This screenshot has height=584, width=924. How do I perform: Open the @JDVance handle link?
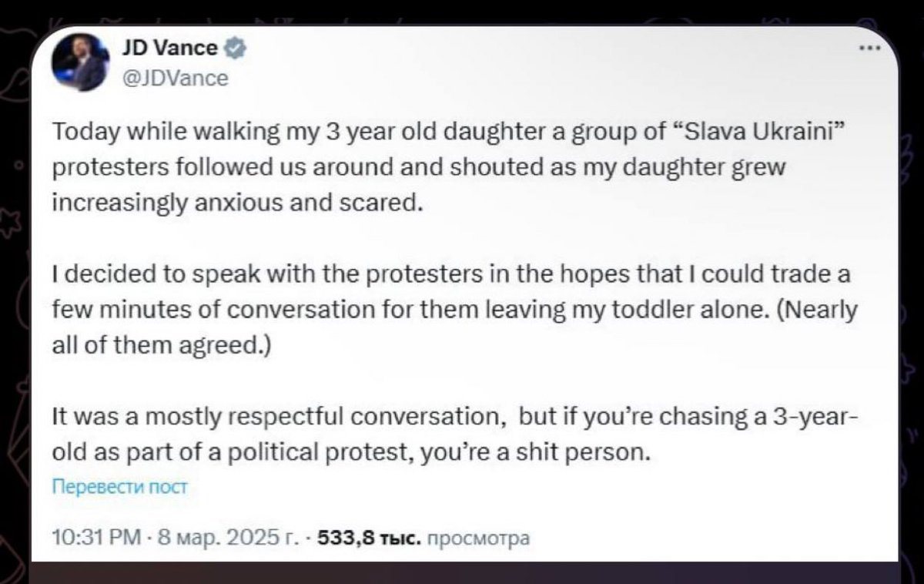pyautogui.click(x=174, y=78)
